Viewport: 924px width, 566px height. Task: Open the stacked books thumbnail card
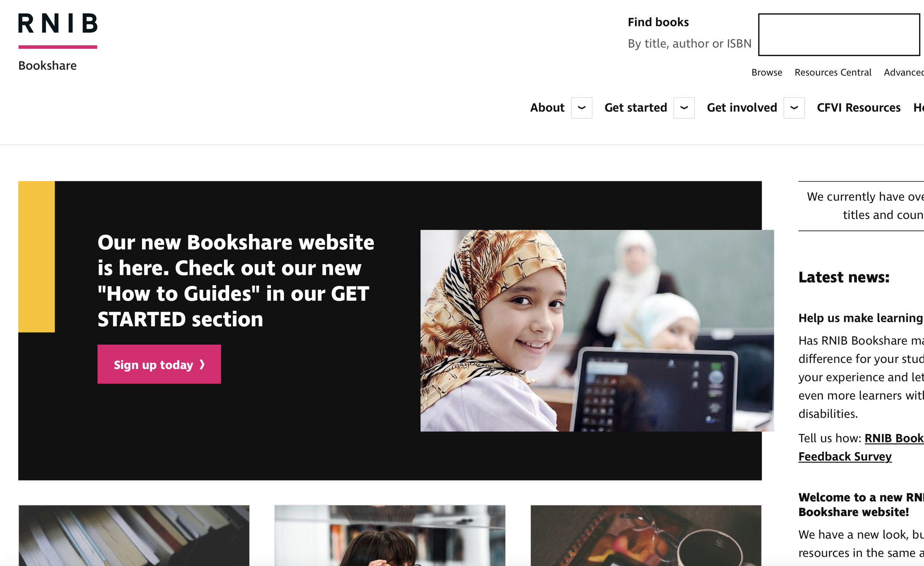point(134,536)
